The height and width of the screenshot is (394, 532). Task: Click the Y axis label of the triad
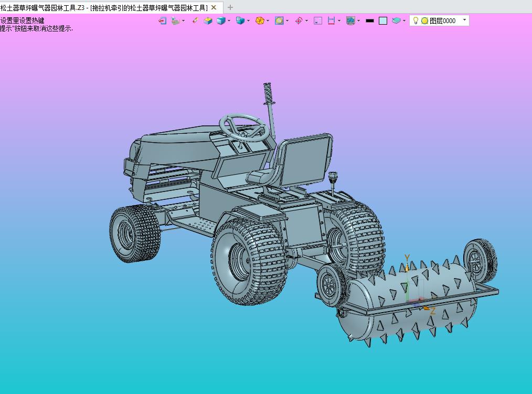pos(407,258)
